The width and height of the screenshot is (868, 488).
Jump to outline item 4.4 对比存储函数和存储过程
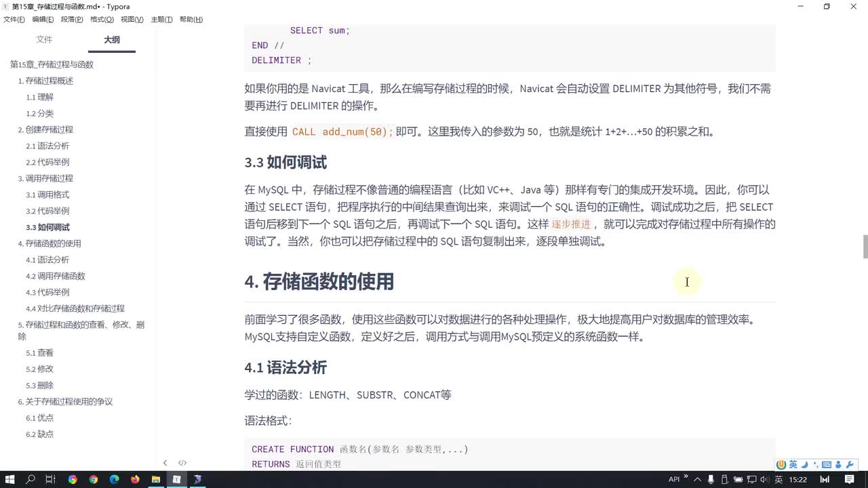click(75, 308)
